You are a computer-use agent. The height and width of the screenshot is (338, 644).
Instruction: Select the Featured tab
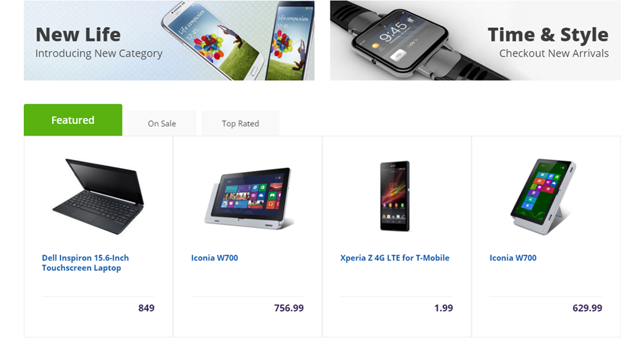pyautogui.click(x=73, y=120)
